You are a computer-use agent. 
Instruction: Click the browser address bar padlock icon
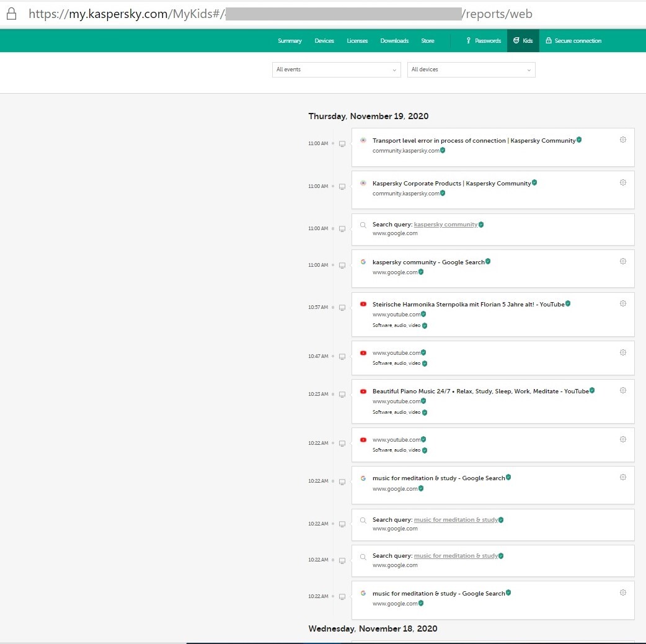coord(12,14)
